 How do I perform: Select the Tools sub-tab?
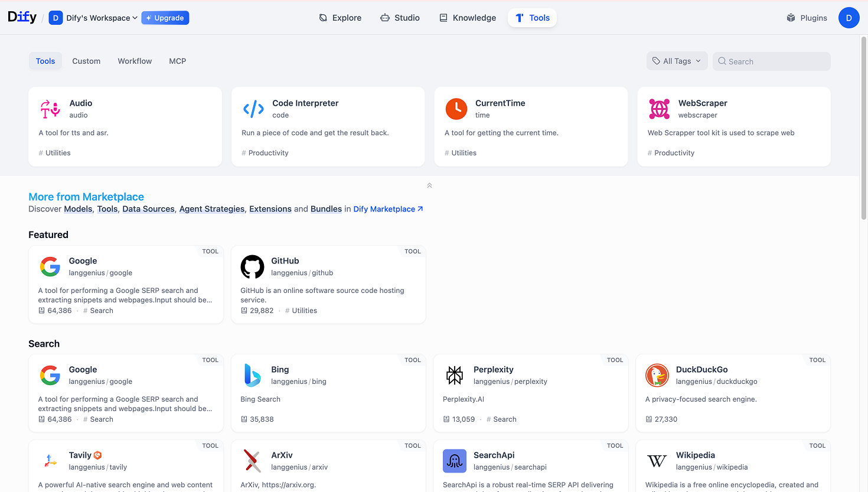(45, 61)
